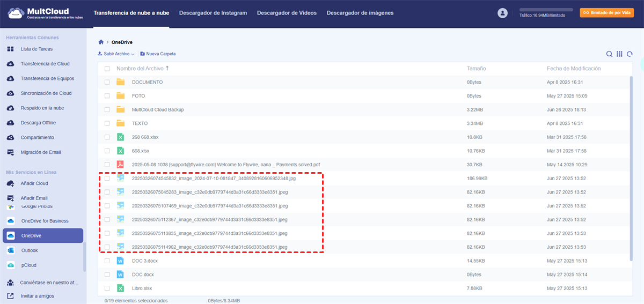
Task: Check the 20250326074545832 image checkbox
Action: click(x=107, y=178)
